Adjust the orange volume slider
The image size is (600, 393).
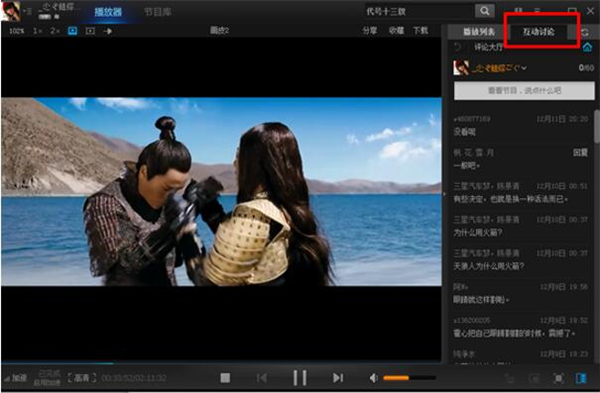coord(409,378)
